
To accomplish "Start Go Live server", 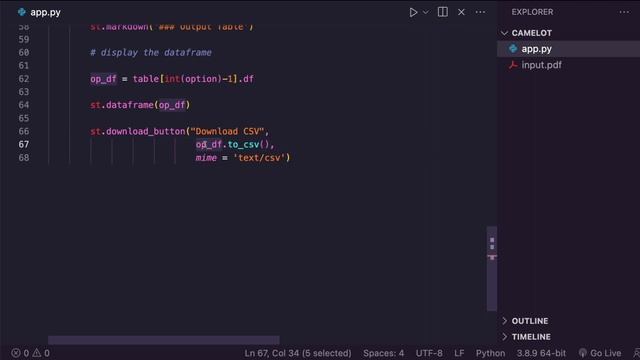I will [x=600, y=353].
